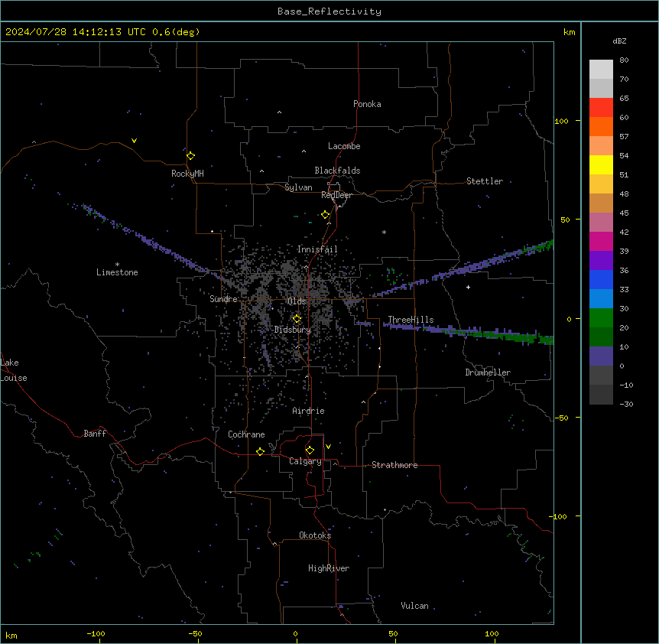Click the Calgary city label
This screenshot has width=659, height=644.
point(305,461)
